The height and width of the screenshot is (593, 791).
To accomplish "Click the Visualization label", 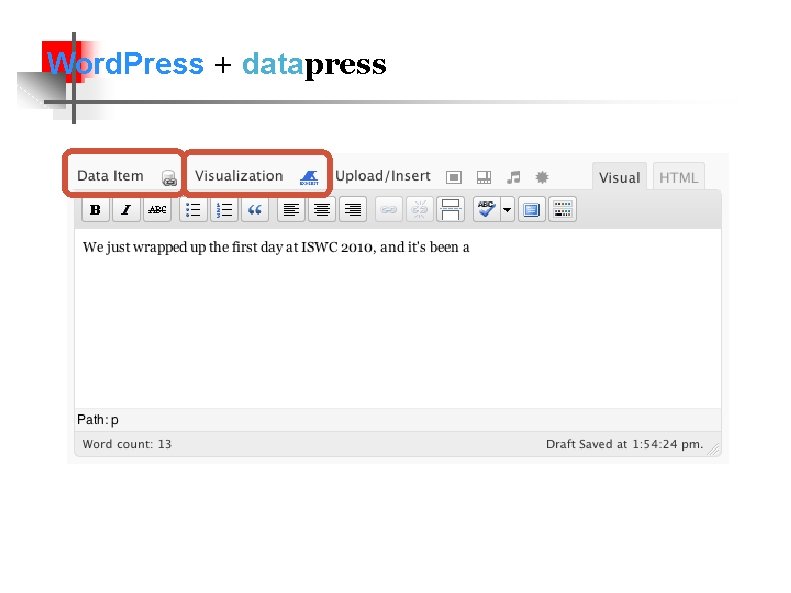I will 239,176.
